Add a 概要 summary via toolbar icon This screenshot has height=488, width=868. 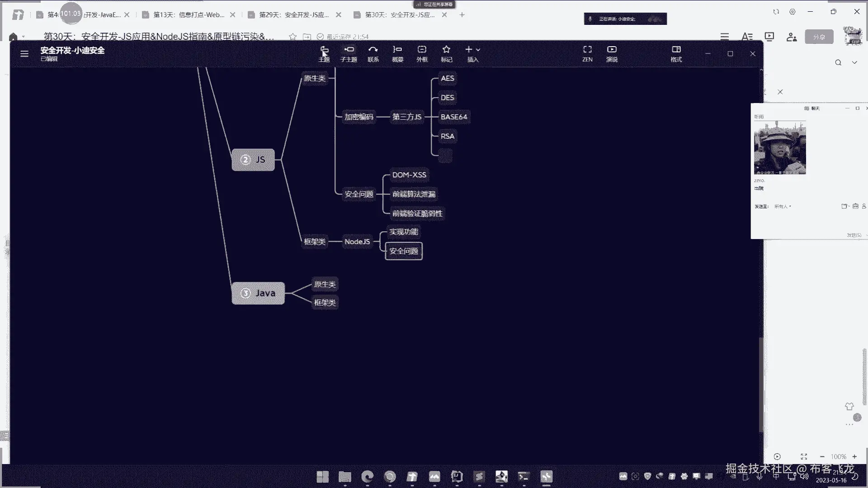[x=397, y=53]
